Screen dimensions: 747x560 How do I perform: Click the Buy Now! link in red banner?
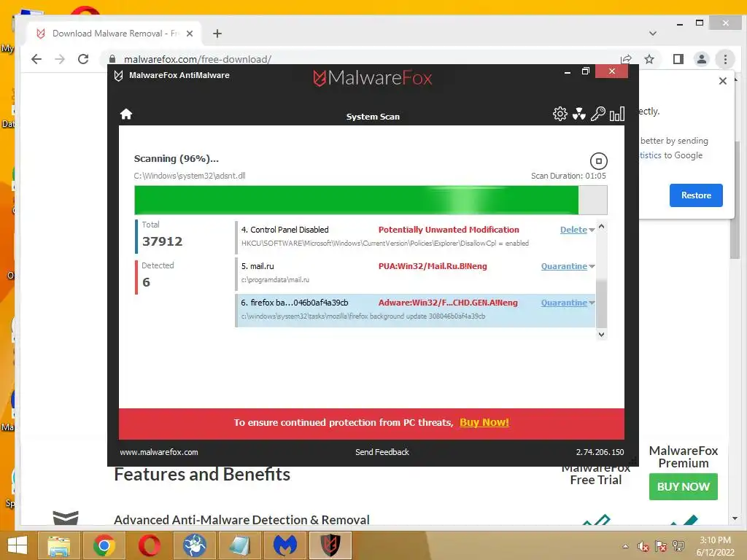click(484, 422)
